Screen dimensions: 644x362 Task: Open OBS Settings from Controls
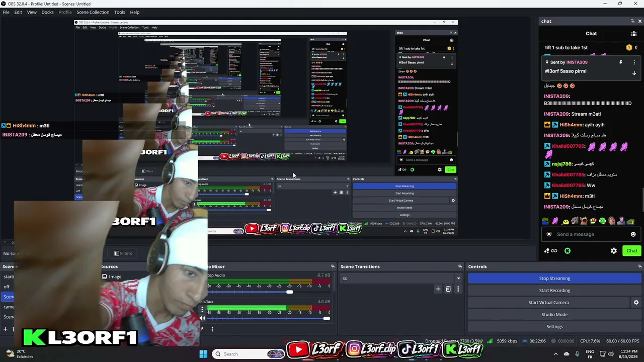point(554,327)
